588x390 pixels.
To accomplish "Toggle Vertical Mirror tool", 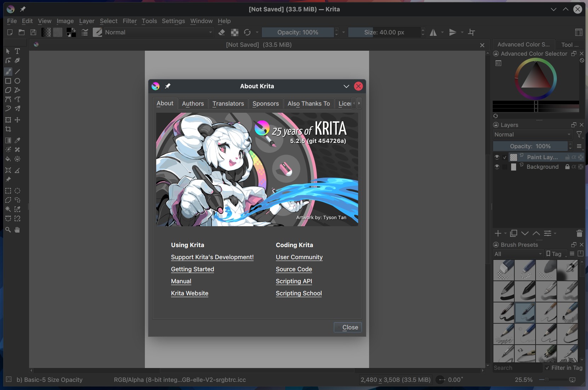I will coord(453,32).
